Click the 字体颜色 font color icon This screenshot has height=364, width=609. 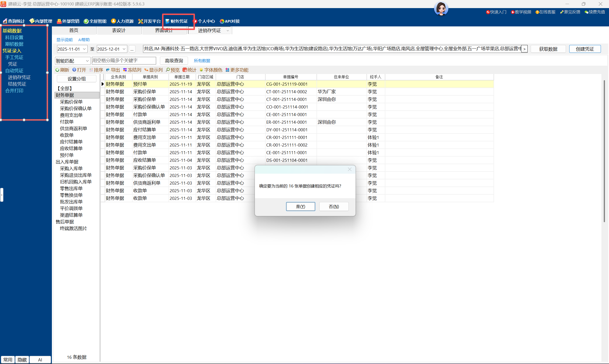pos(201,70)
